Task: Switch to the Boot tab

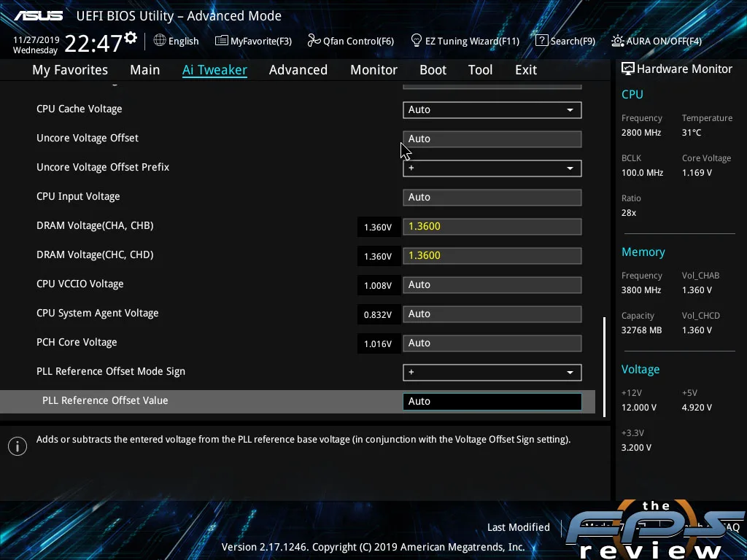Action: [433, 70]
